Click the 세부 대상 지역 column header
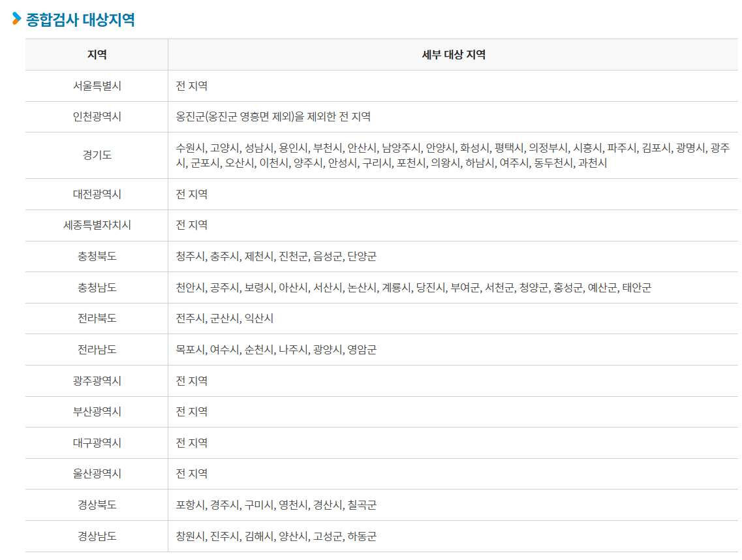Image resolution: width=742 pixels, height=560 pixels. click(x=454, y=55)
